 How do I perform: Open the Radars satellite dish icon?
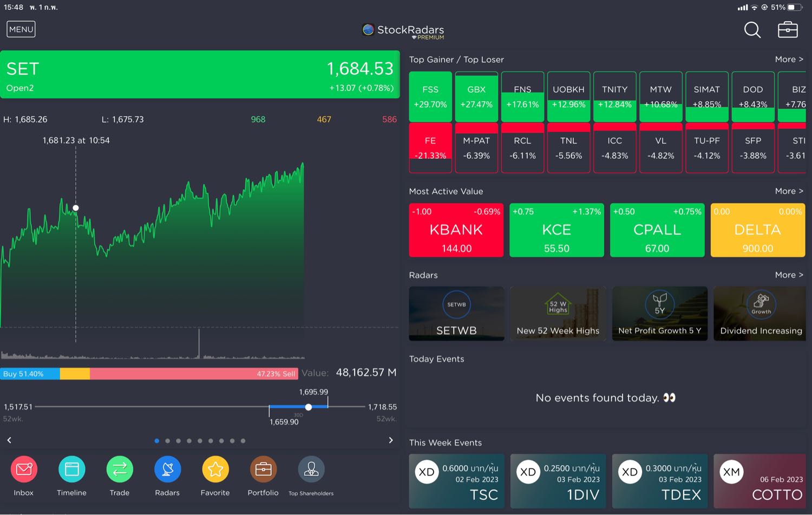(167, 470)
